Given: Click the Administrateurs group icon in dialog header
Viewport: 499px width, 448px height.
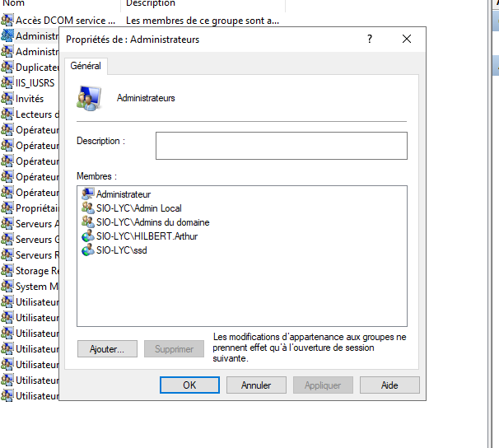Looking at the screenshot, I should point(89,98).
